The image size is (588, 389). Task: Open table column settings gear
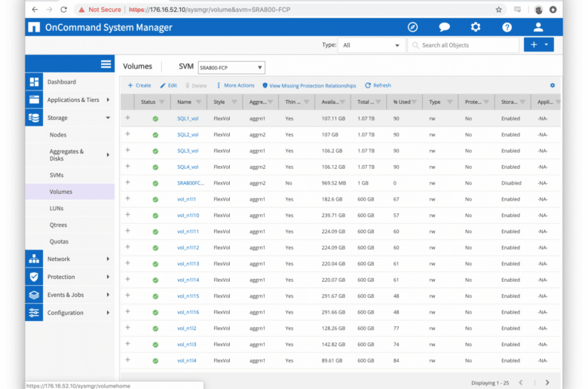tap(552, 85)
